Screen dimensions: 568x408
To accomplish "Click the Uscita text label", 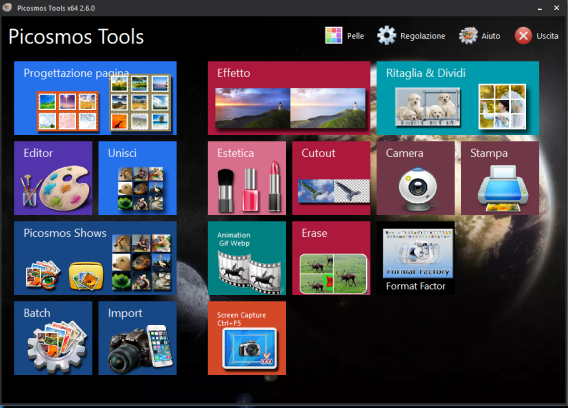I will [547, 36].
